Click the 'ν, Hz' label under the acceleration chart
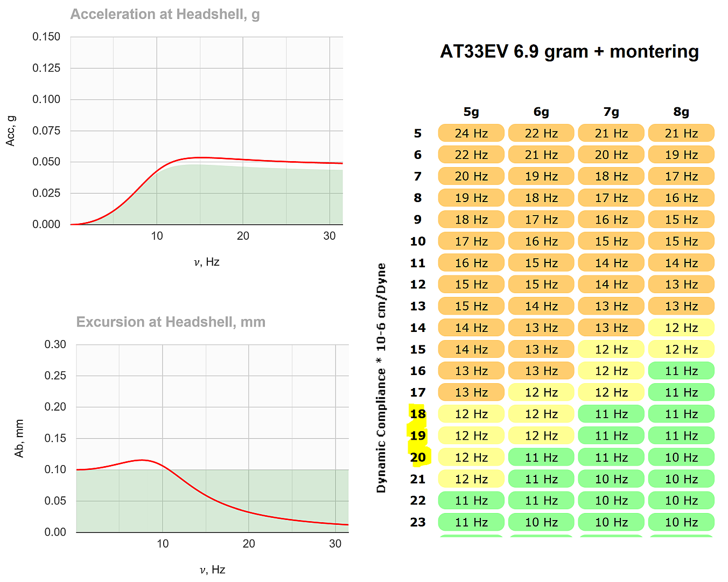The height and width of the screenshot is (582, 728). pos(207,262)
